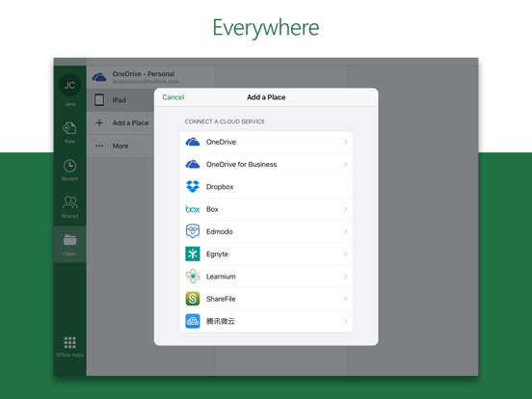532x399 pixels.
Task: Expand OneDrive for Business chevron
Action: pyautogui.click(x=345, y=164)
